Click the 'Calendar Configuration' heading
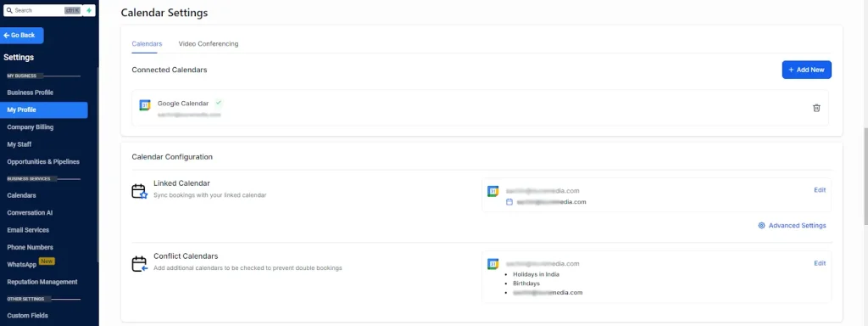868x326 pixels. coord(172,157)
